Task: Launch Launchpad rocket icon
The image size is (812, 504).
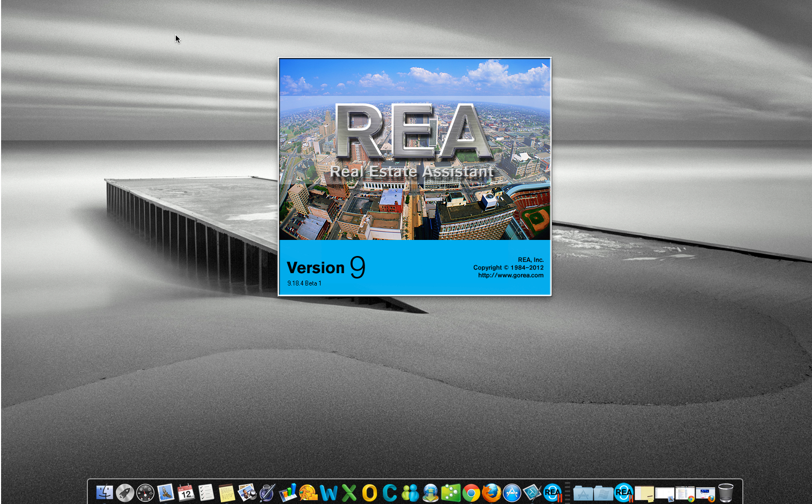Action: [125, 492]
